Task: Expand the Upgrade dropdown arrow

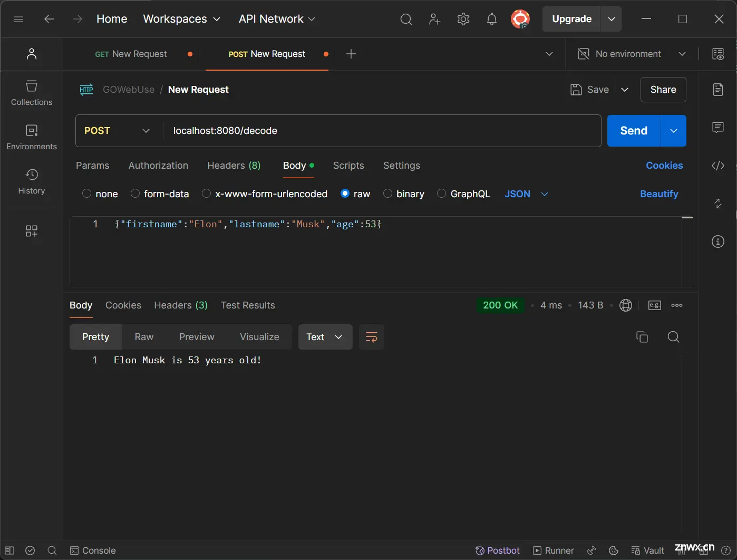Action: pyautogui.click(x=611, y=19)
